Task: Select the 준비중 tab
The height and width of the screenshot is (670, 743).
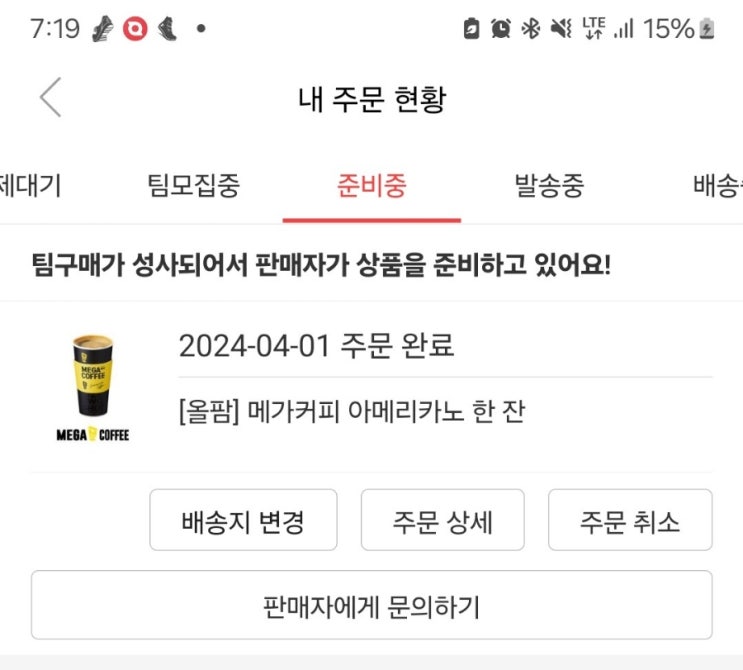Action: click(372, 185)
